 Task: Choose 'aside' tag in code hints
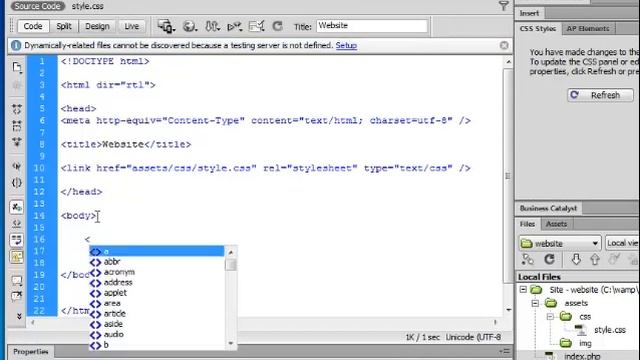(x=157, y=324)
